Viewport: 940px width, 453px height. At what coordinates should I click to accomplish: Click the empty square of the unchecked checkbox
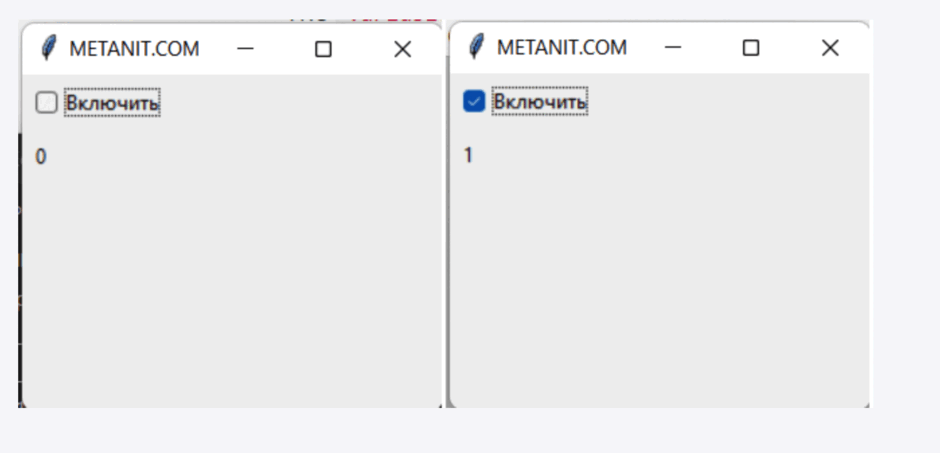tap(46, 103)
